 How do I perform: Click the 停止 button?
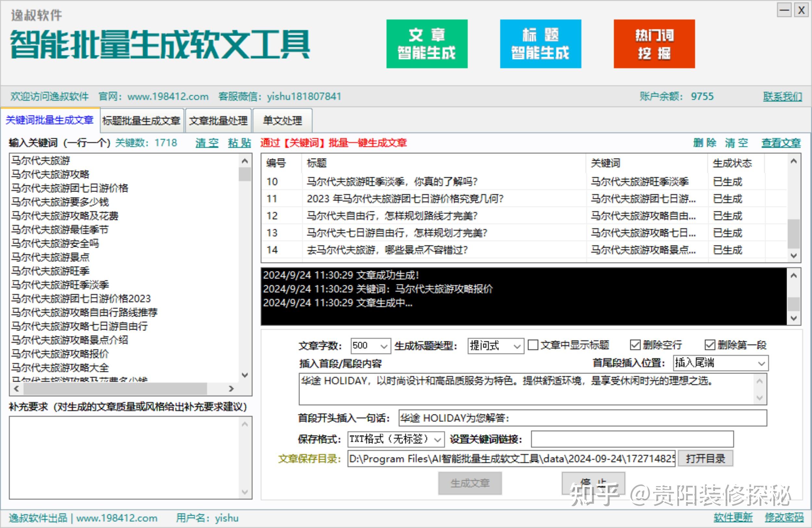[x=593, y=483]
